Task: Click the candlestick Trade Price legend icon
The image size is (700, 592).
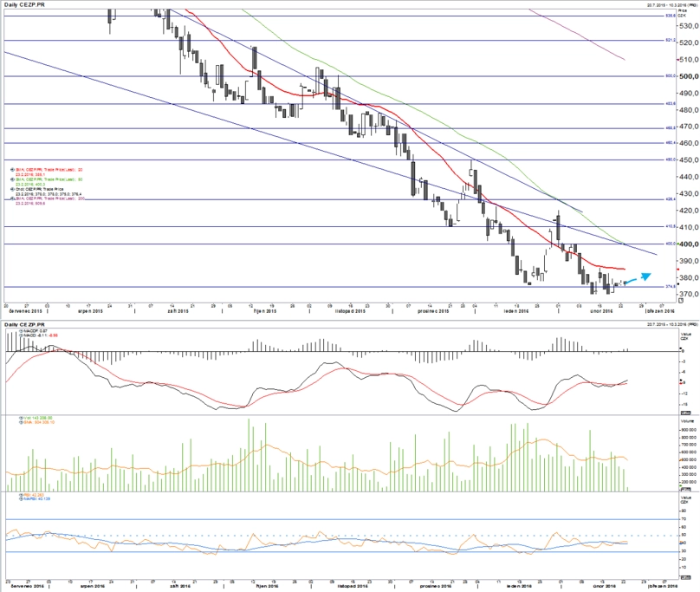Action: pyautogui.click(x=12, y=189)
